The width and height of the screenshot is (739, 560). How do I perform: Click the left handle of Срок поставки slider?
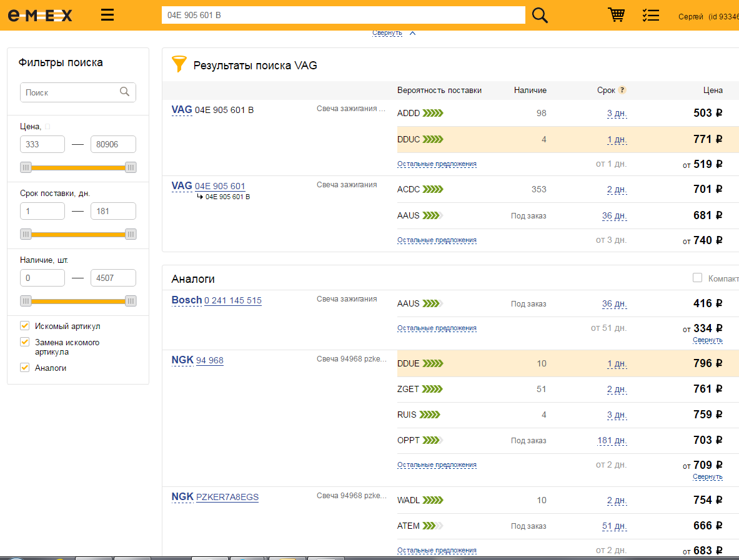(26, 234)
